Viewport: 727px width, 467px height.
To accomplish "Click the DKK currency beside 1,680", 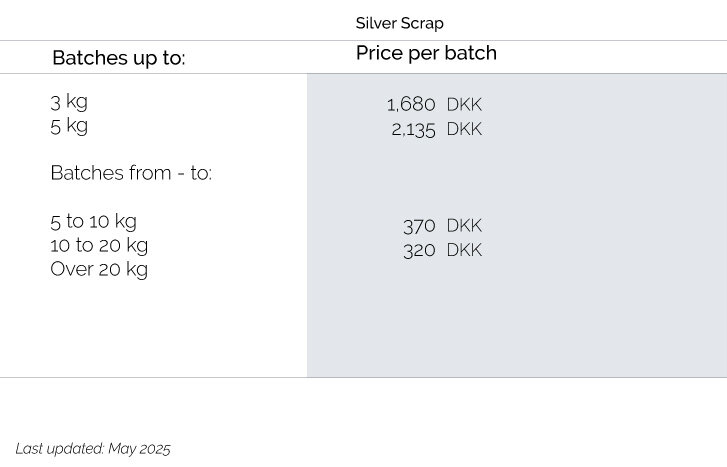I will click(x=464, y=105).
